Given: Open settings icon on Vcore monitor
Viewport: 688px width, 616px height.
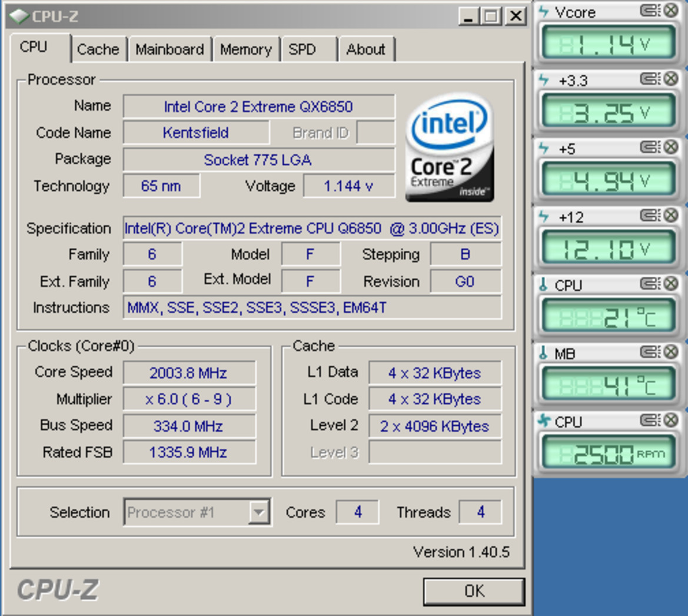Looking at the screenshot, I should point(650,11).
